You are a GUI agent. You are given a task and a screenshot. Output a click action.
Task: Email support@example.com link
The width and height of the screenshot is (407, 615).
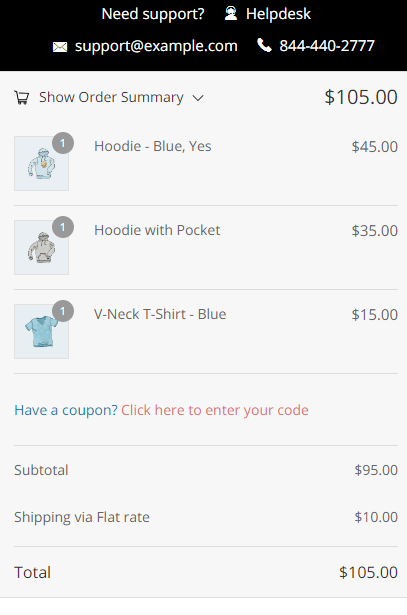point(156,46)
